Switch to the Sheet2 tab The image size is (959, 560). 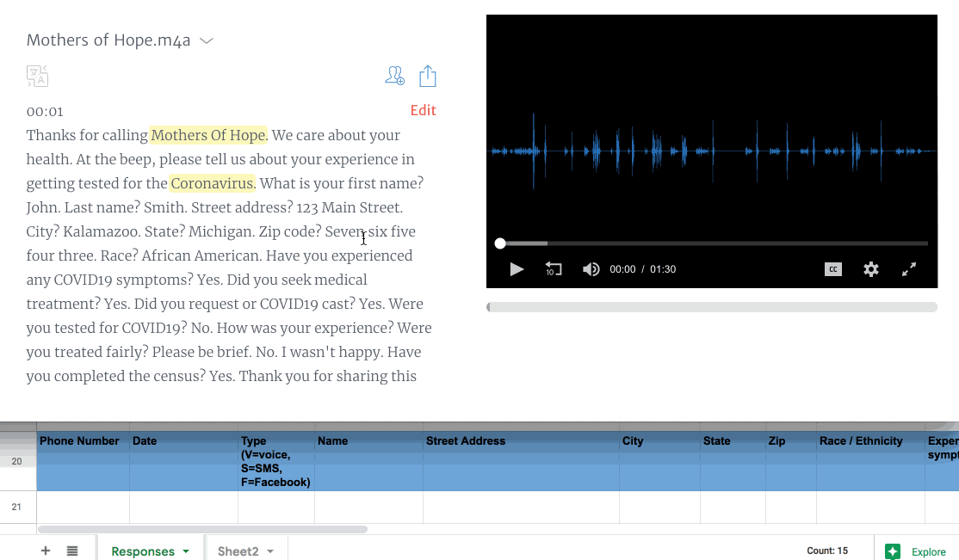(238, 551)
